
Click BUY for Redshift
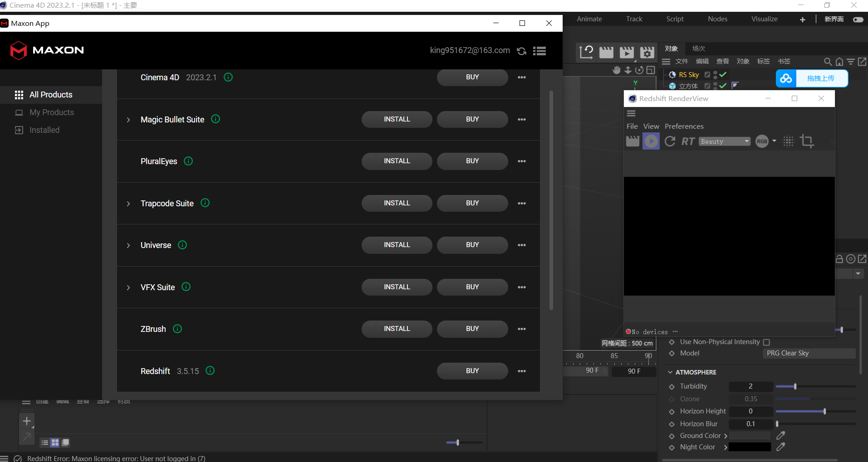(x=472, y=371)
